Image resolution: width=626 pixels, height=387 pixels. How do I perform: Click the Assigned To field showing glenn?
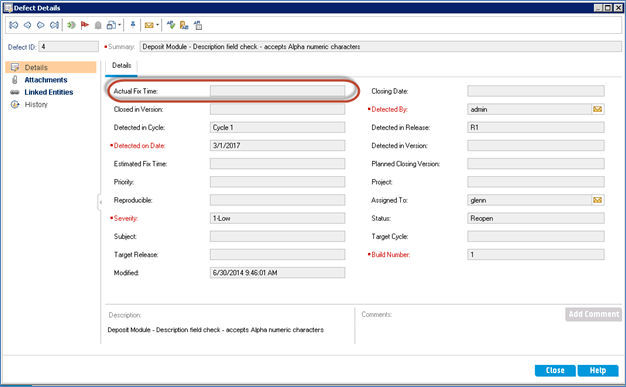(529, 200)
